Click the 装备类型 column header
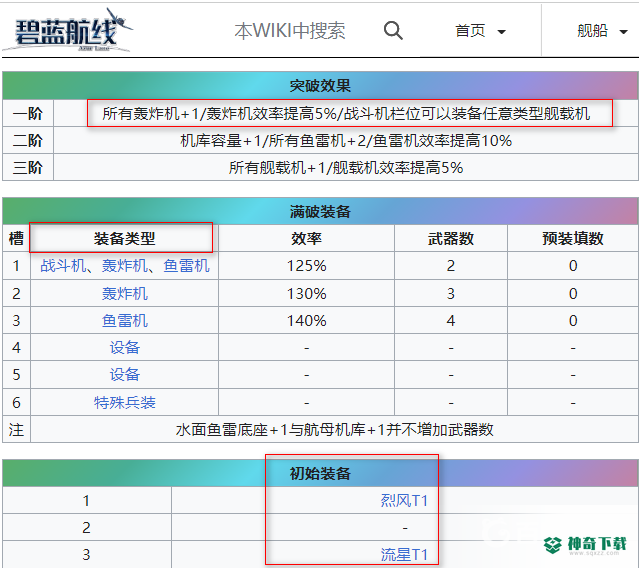The height and width of the screenshot is (568, 639). point(124,238)
